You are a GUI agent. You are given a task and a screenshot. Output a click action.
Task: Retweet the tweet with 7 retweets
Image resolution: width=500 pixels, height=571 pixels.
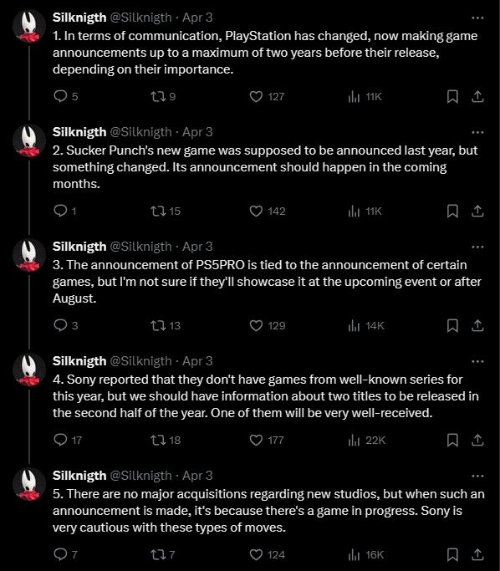[163, 555]
